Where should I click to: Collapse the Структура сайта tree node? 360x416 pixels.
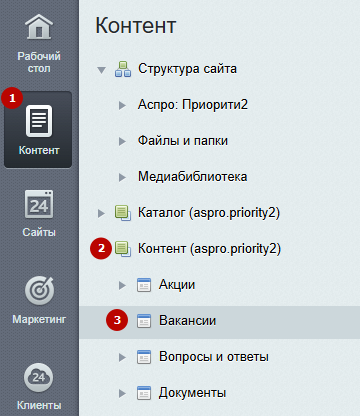click(x=101, y=70)
